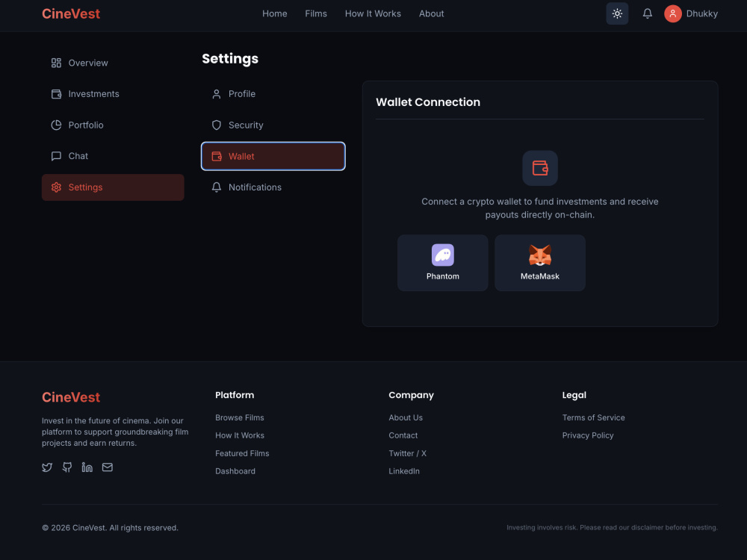
Task: Open the notifications bell in the header
Action: click(647, 13)
